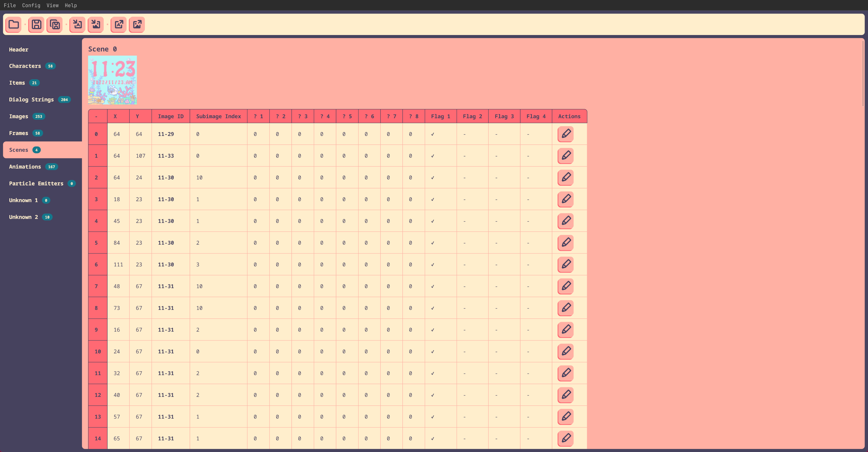868x452 pixels.
Task: Open image link 11-33 in row 1
Action: pyautogui.click(x=166, y=156)
